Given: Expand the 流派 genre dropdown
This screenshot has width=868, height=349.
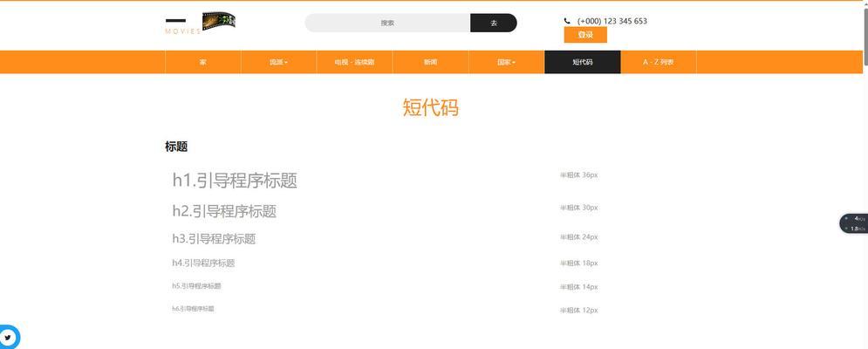Looking at the screenshot, I should (278, 62).
